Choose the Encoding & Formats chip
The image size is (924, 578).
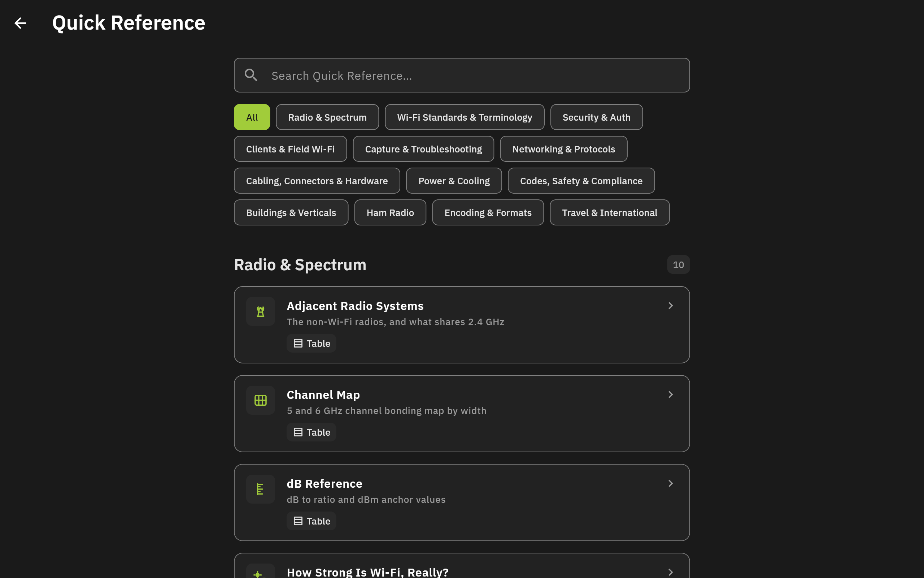pos(488,212)
